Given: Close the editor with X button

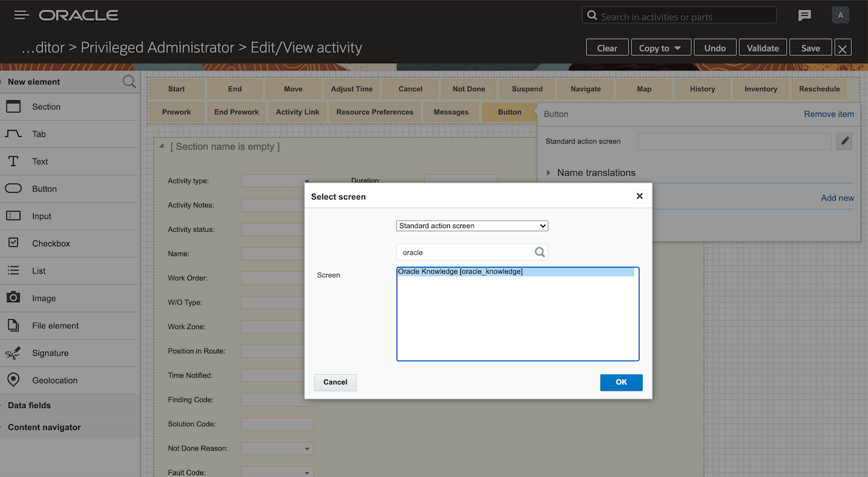Looking at the screenshot, I should [x=843, y=48].
